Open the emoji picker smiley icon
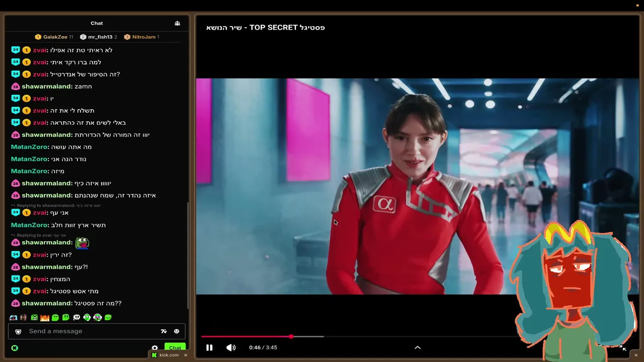The image size is (644, 362). point(177,331)
